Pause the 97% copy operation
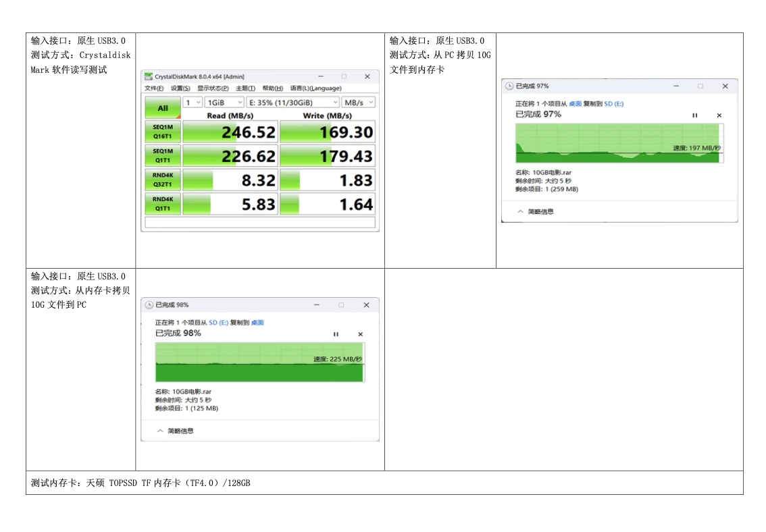This screenshot has width=766, height=532. tap(694, 115)
